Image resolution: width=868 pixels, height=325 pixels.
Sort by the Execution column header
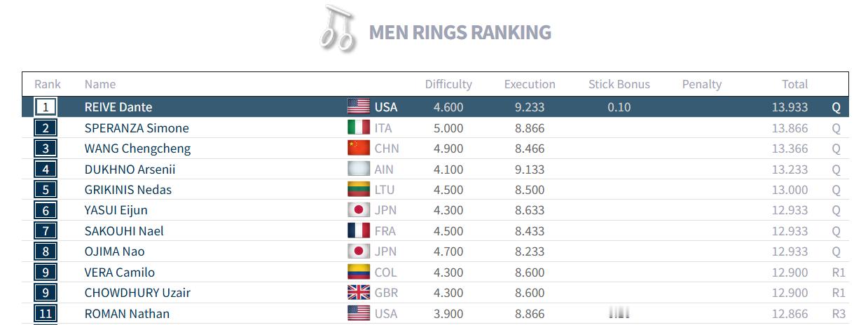530,84
